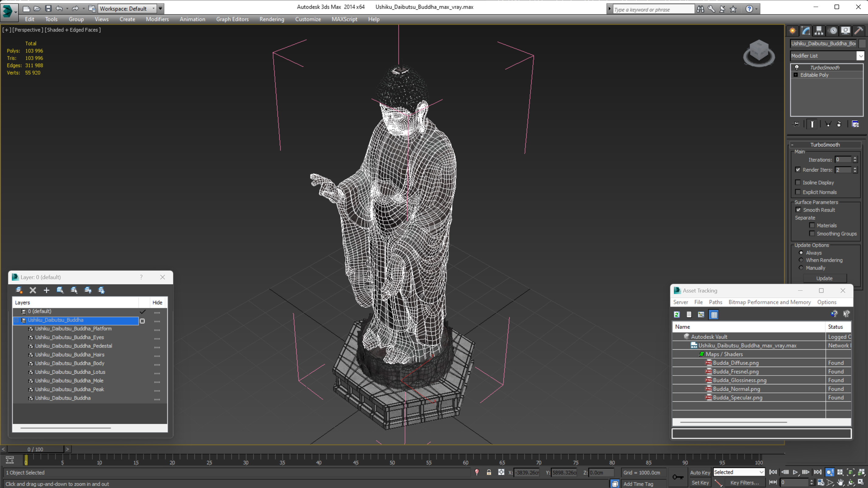The height and width of the screenshot is (488, 868).
Task: Open the MAXScript menu
Action: 344,19
